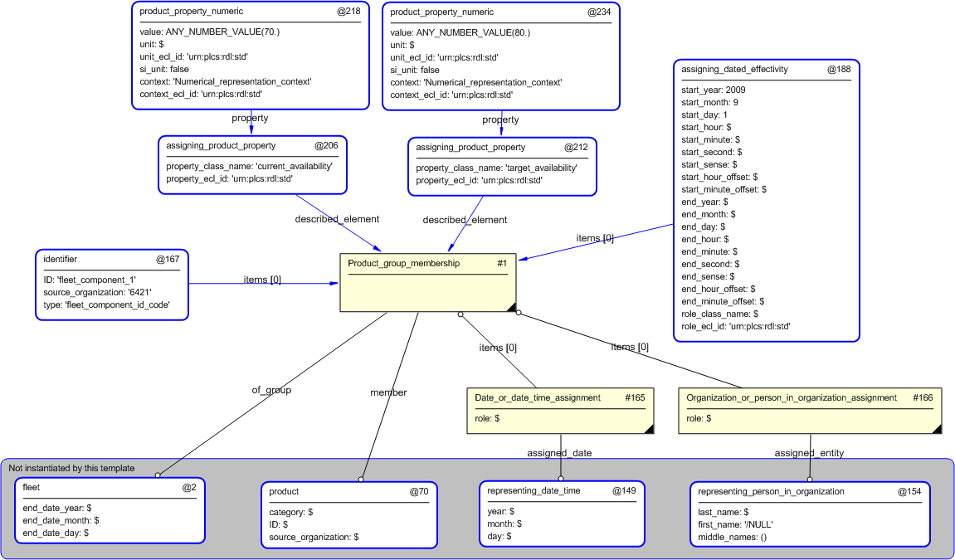Click role_ecl_id line in @188 node

coord(736,326)
